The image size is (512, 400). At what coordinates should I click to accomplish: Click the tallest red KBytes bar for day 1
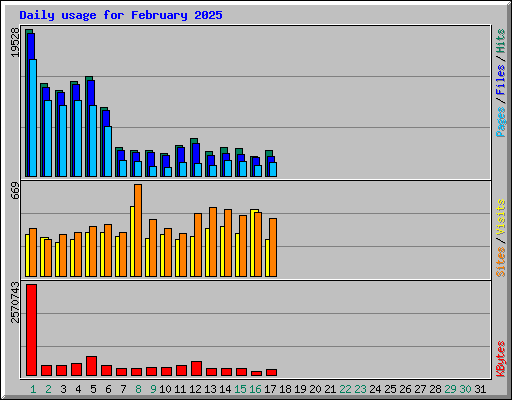(32, 330)
